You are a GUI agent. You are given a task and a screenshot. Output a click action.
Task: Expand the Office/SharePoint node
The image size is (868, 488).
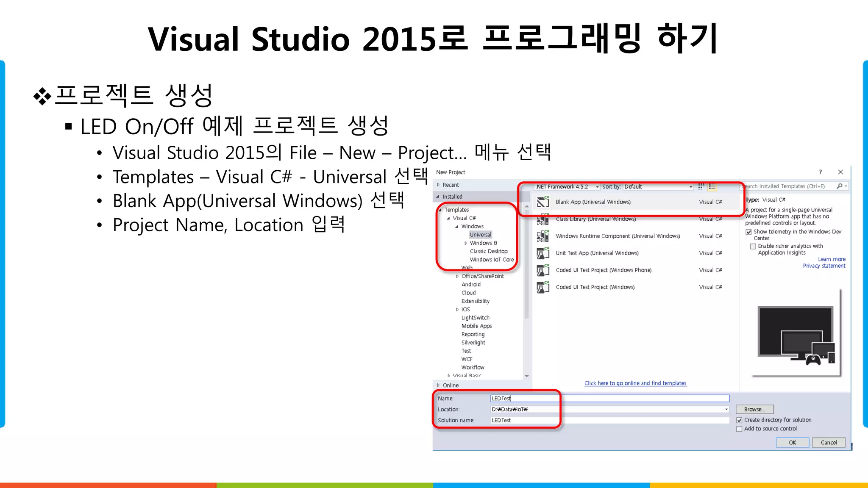click(x=457, y=276)
